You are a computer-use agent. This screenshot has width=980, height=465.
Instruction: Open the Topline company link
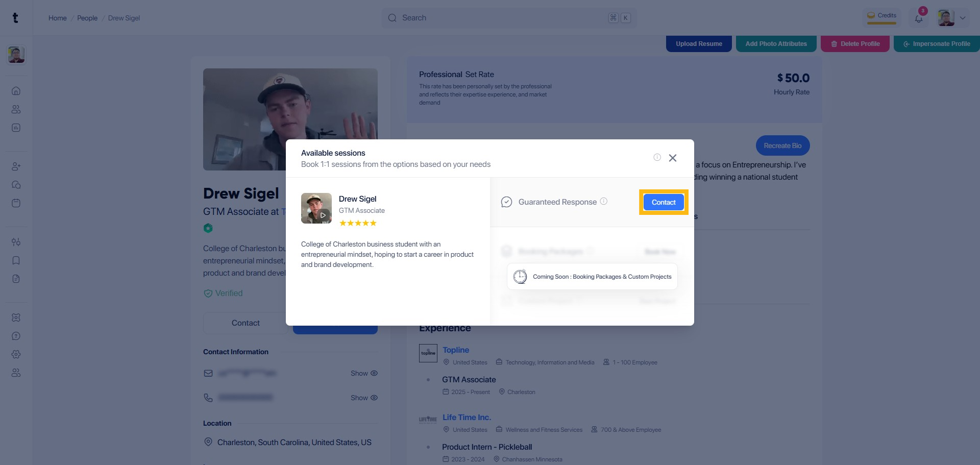456,350
